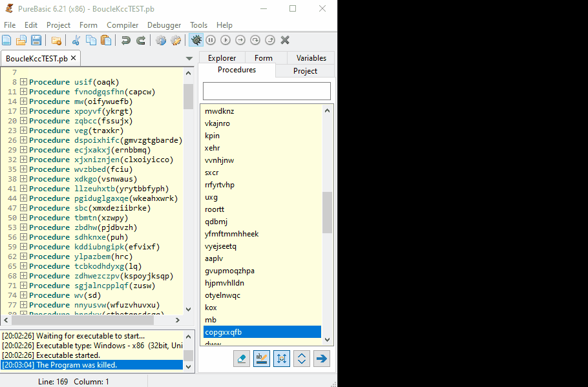Select procedure 'yfmftmmhheek' in the list
This screenshot has width=588, height=387.
(x=231, y=234)
